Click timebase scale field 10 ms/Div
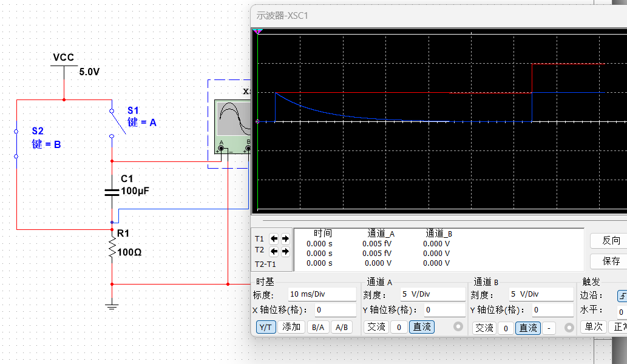 [322, 294]
